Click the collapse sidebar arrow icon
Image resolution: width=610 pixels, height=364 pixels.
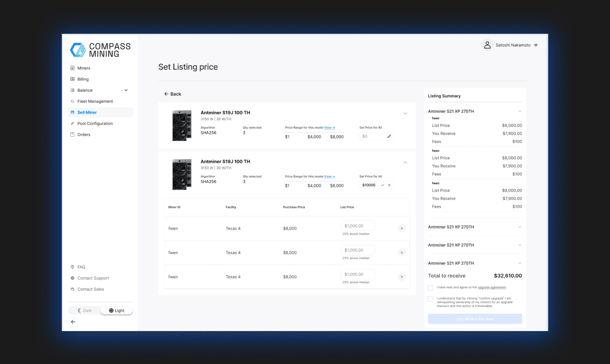[x=73, y=322]
